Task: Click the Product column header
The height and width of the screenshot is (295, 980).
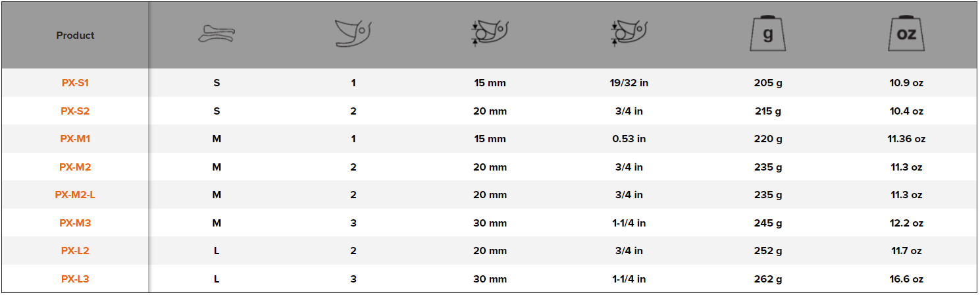Action: 75,36
